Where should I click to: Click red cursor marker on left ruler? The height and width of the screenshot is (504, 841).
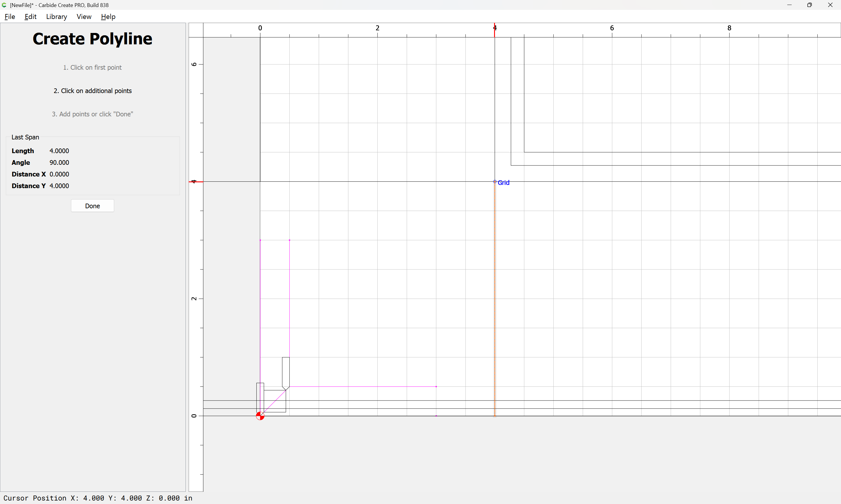point(196,182)
